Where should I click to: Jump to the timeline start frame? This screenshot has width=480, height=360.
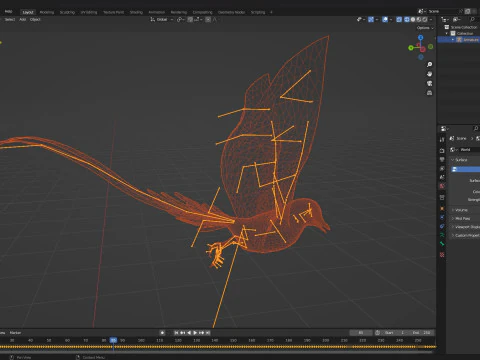pos(176,333)
